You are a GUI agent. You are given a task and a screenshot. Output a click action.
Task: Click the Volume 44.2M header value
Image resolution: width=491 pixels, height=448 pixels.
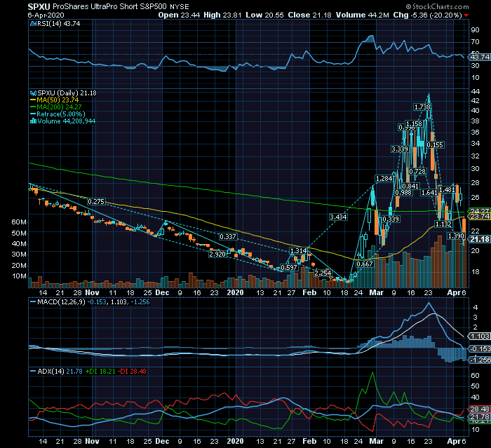(363, 15)
